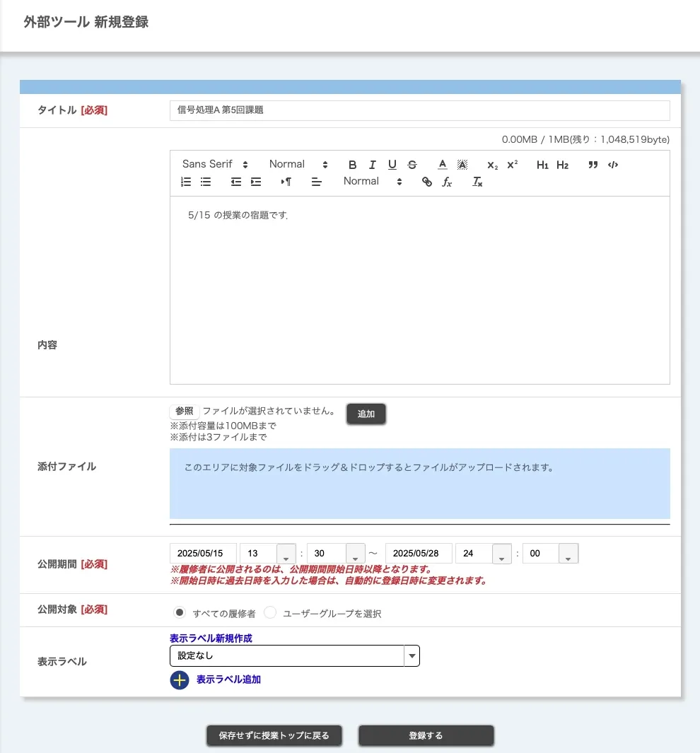700x753 pixels.
Task: Open the start hour dropdown showing 13
Action: click(x=286, y=554)
